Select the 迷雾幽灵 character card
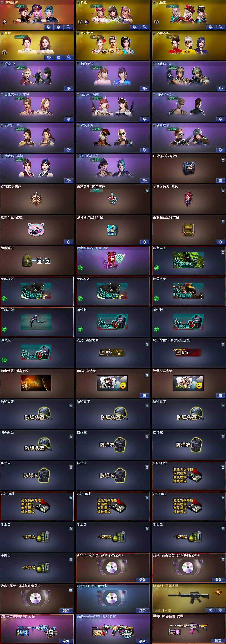 point(189,291)
